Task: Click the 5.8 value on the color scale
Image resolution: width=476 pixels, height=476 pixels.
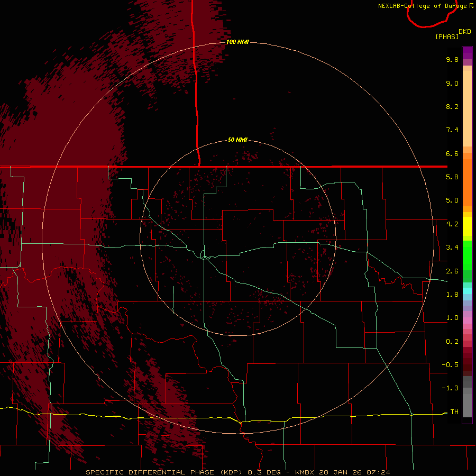Action: pos(452,177)
